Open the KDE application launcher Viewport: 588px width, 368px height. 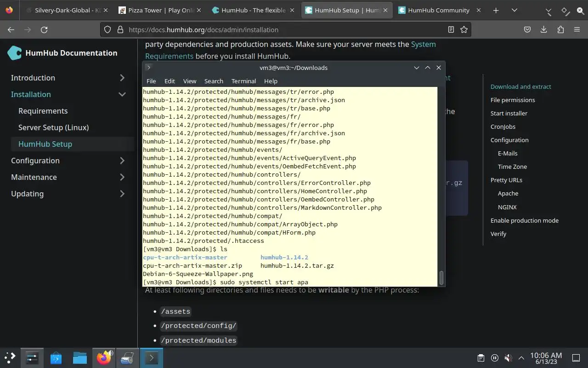pyautogui.click(x=10, y=357)
